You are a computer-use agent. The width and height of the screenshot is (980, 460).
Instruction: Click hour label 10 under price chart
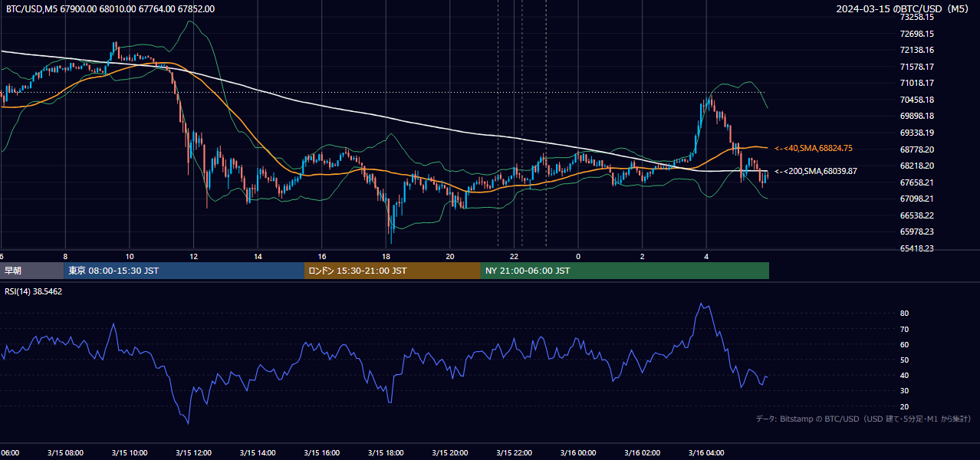[x=129, y=257]
